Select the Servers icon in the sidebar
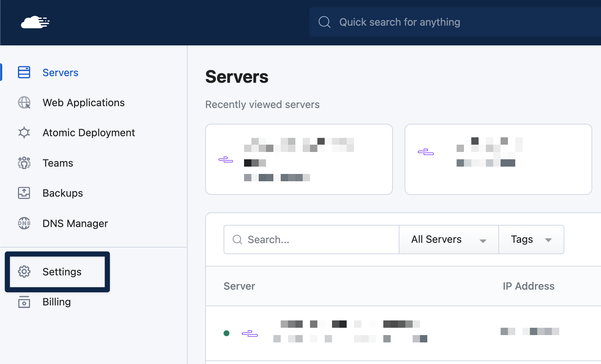Viewport: 601px width, 364px height. 24,72
